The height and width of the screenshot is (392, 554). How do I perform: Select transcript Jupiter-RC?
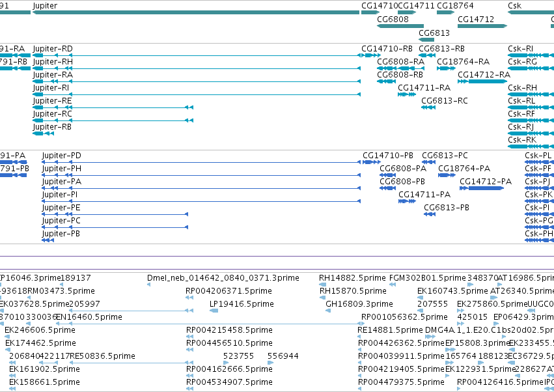[113, 120]
